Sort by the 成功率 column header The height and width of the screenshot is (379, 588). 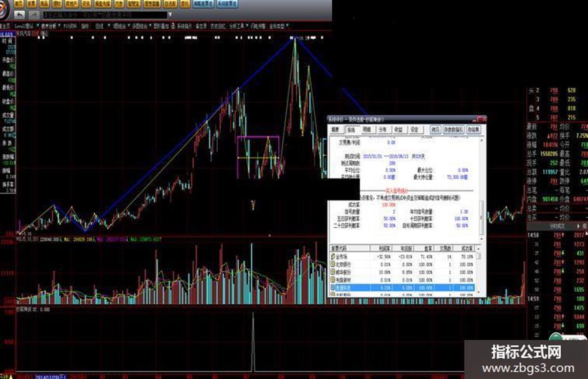465,248
